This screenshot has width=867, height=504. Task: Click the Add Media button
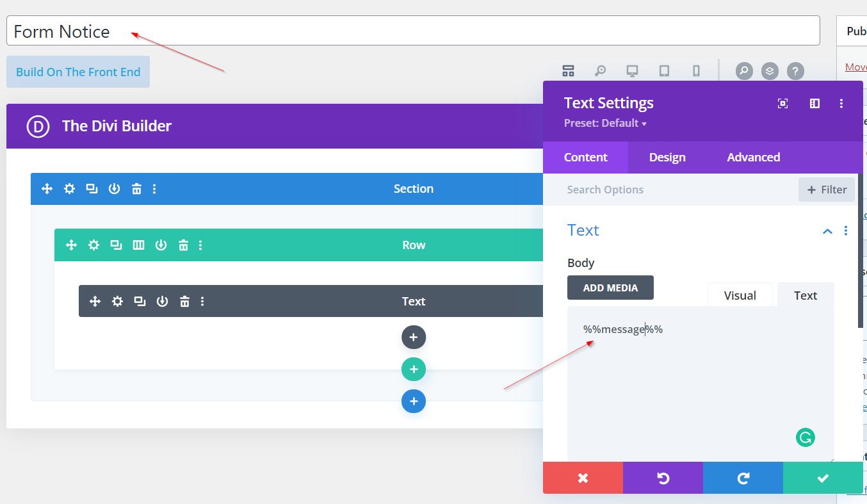[610, 288]
